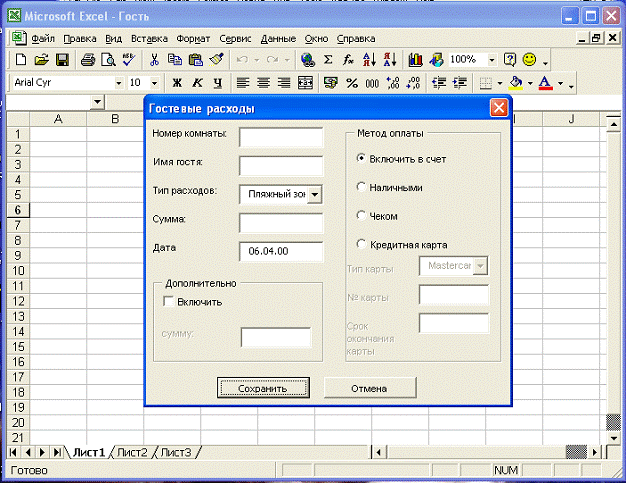Select the 'Наличными' radio button

tap(361, 187)
